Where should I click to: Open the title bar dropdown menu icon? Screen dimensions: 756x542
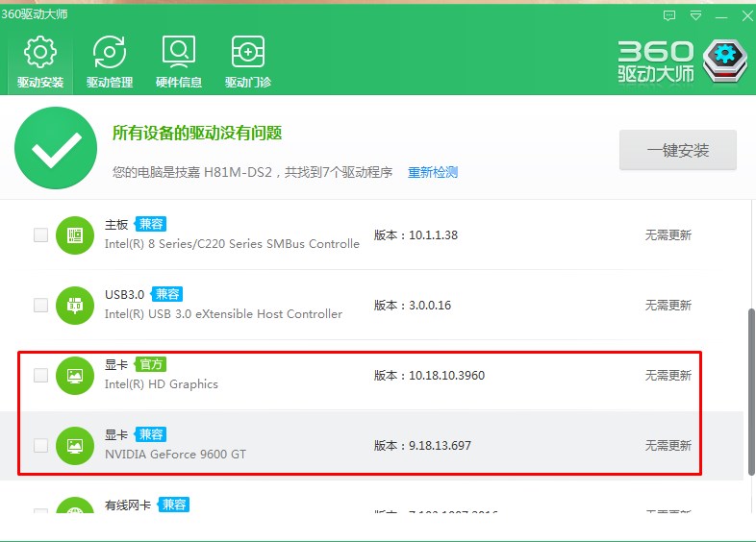tap(695, 16)
